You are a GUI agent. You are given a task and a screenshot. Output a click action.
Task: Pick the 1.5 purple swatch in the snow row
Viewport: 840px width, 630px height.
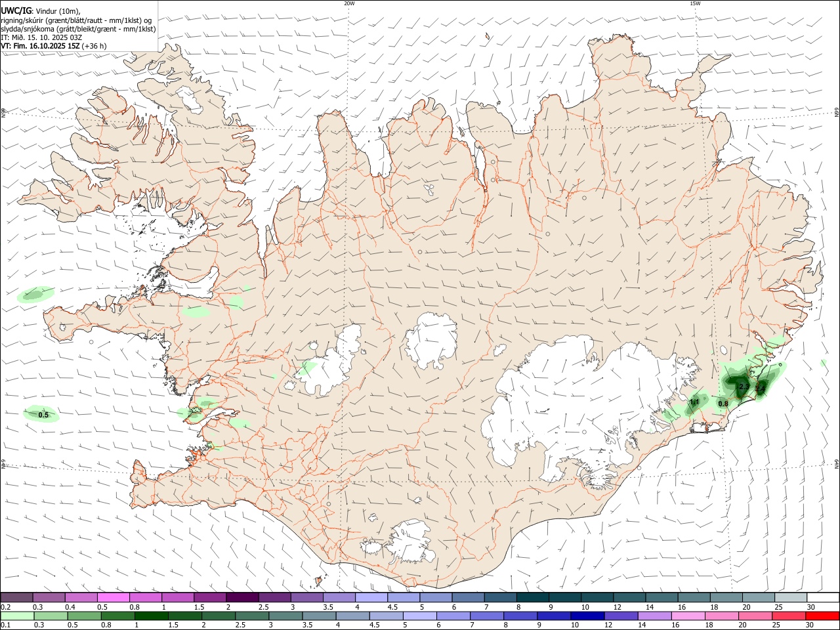[x=210, y=597]
